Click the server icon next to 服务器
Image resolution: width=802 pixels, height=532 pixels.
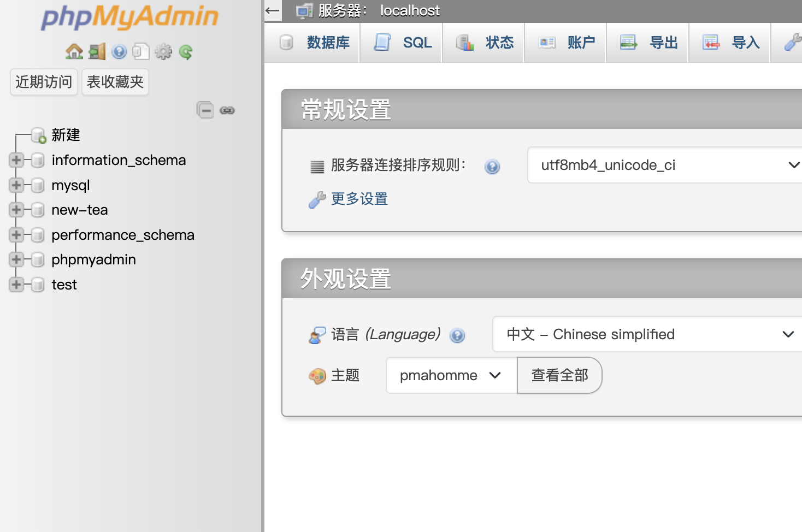pos(304,11)
